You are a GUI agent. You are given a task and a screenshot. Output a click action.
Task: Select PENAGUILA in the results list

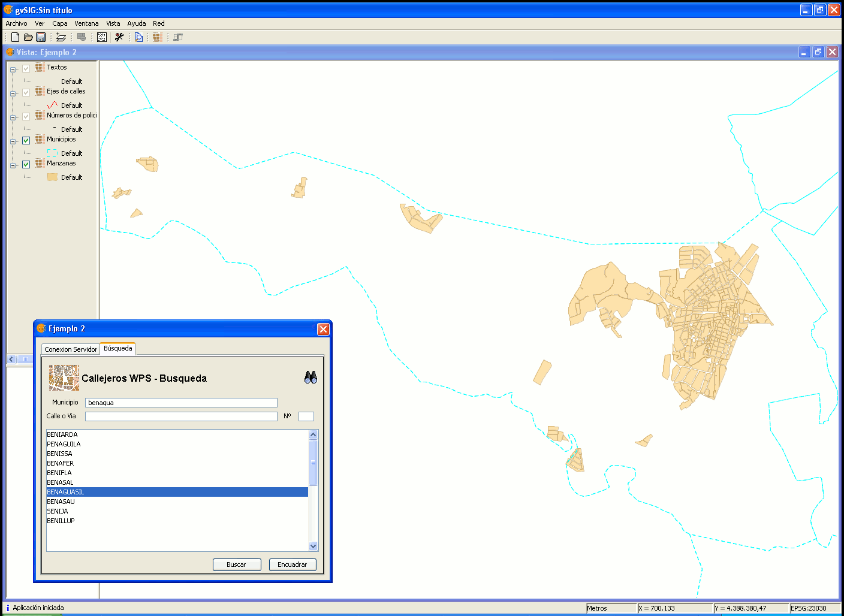pos(177,444)
